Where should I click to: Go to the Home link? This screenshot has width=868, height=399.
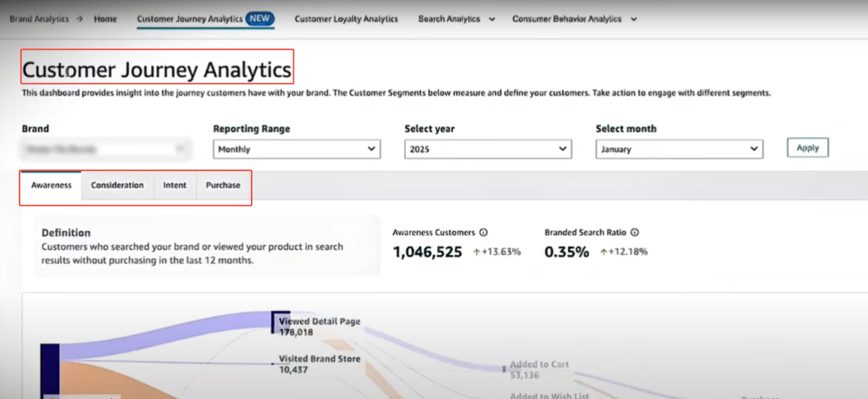106,19
